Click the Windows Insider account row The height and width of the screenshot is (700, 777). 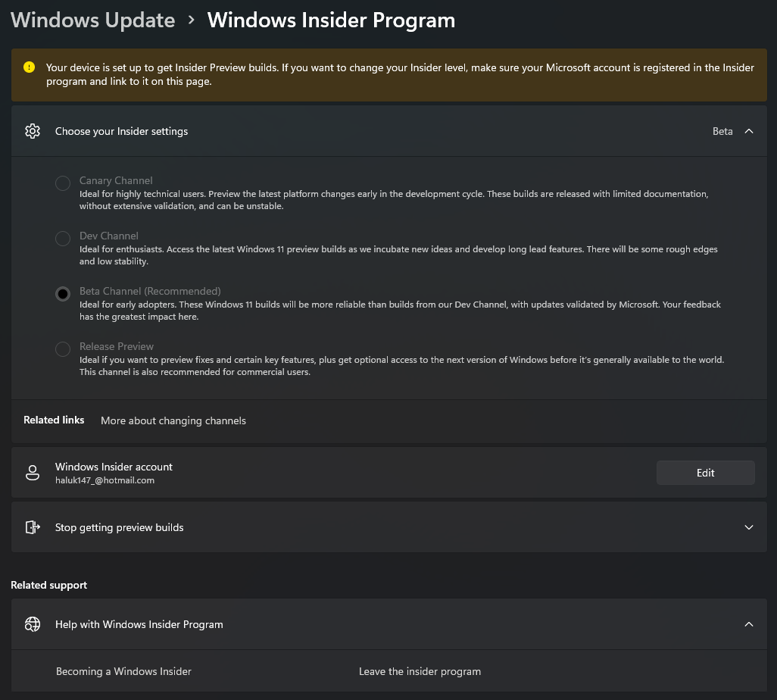303,473
